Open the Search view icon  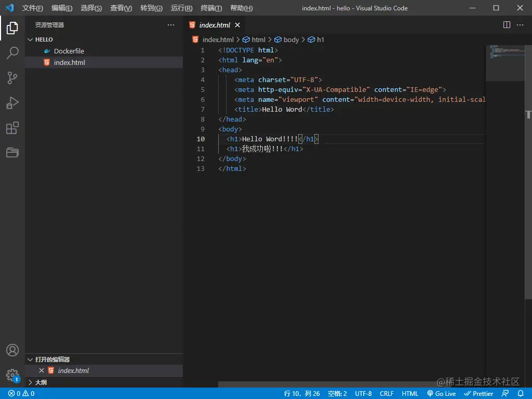[12, 53]
